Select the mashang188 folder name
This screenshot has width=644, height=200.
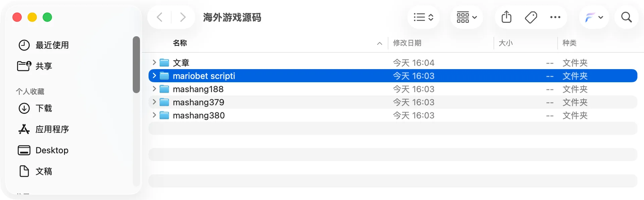pos(198,89)
